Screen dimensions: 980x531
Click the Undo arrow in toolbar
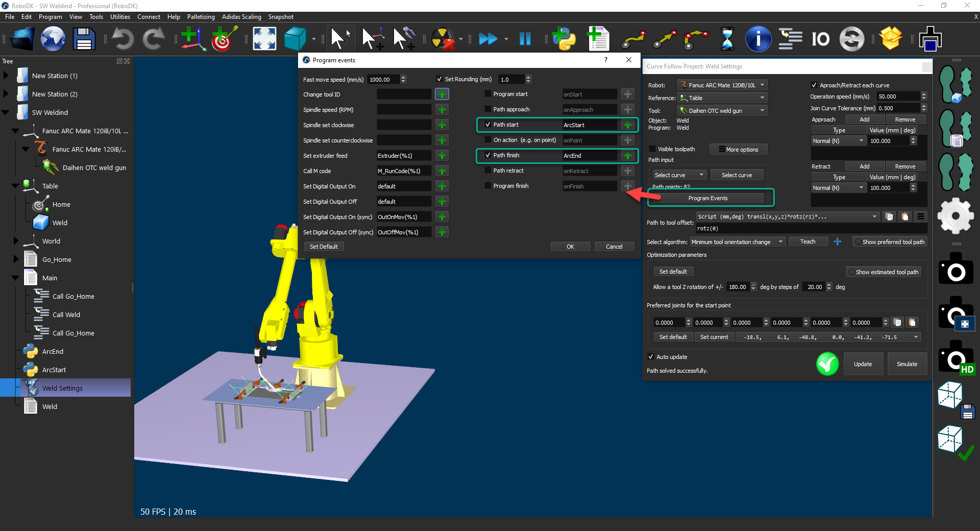(x=122, y=39)
